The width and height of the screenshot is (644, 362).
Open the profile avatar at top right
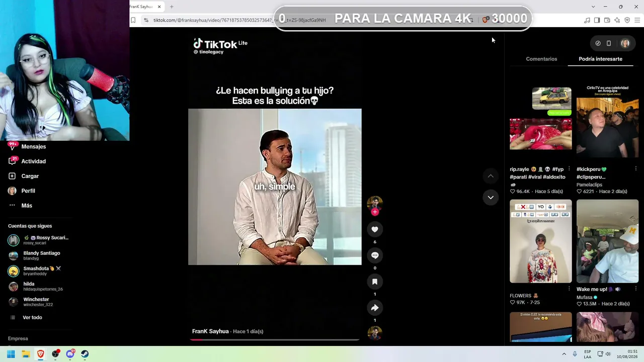[625, 43]
